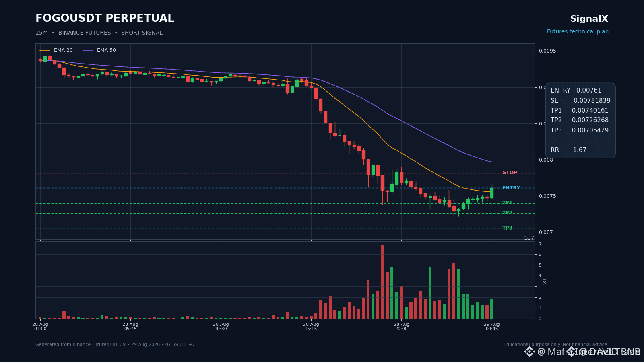Image resolution: width=644 pixels, height=362 pixels.
Task: Click the 5 tick on volume axis
Action: (540, 265)
